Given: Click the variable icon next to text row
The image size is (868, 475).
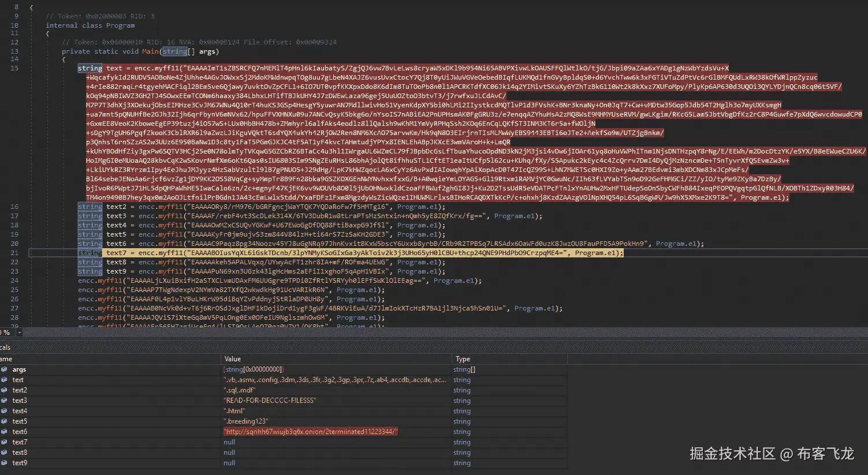Looking at the screenshot, I should [4, 380].
